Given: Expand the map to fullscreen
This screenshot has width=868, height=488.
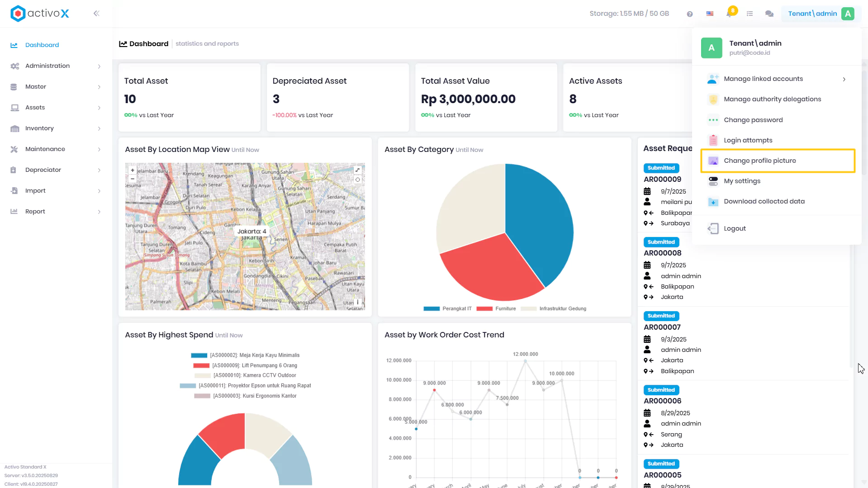Looking at the screenshot, I should tap(357, 170).
